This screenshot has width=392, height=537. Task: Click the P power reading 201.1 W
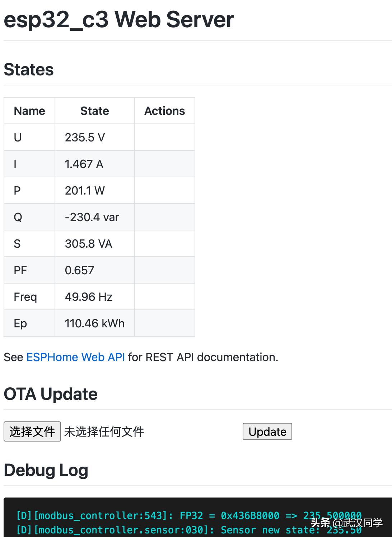(x=85, y=190)
